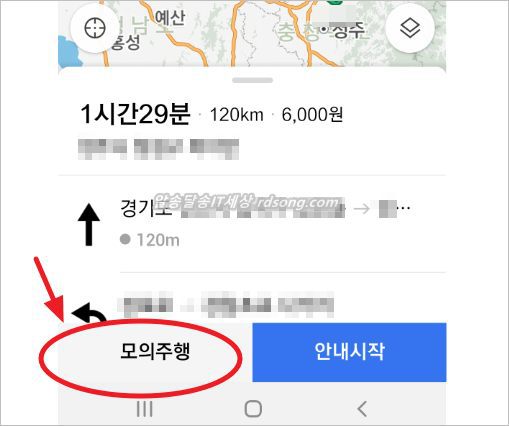Start simulated drive with 모의주행 button
This screenshot has height=426, width=509.
click(x=155, y=352)
